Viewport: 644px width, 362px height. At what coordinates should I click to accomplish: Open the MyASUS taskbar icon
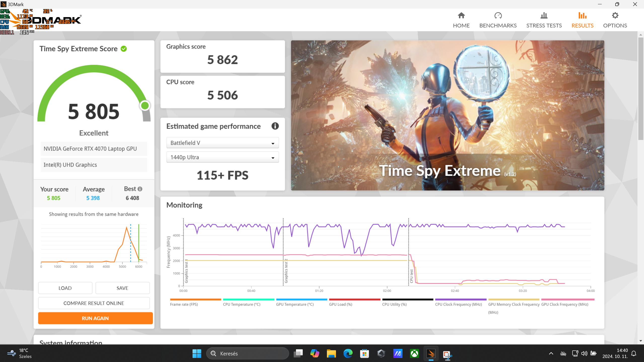[398, 353]
